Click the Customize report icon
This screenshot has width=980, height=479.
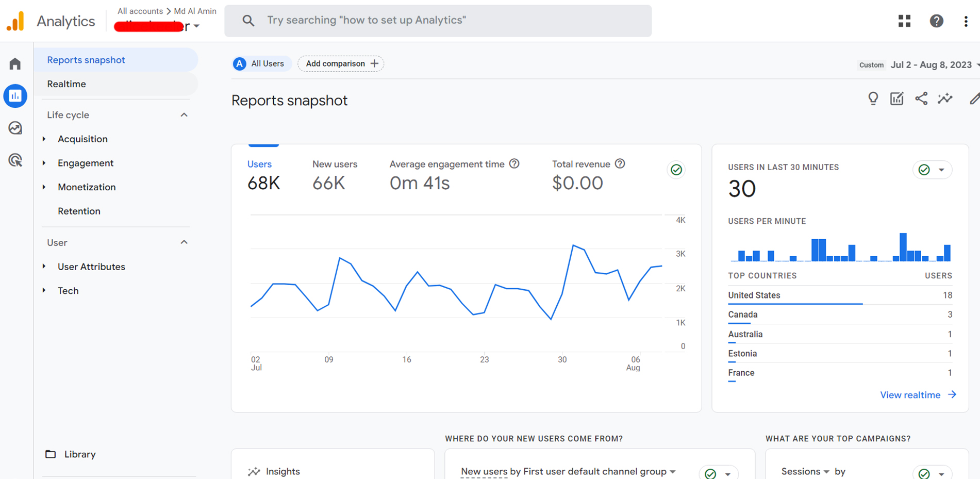point(896,98)
